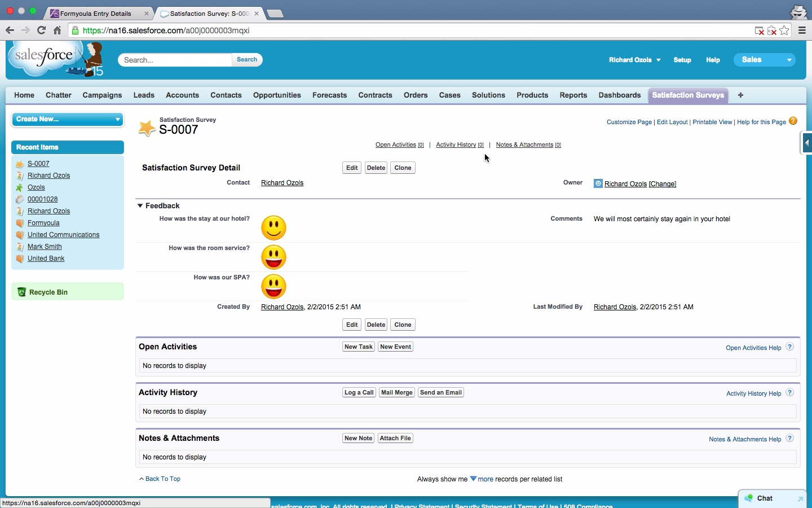Click the help question mark next to Help for this Page
Viewport: 812px width, 508px height.
click(793, 121)
